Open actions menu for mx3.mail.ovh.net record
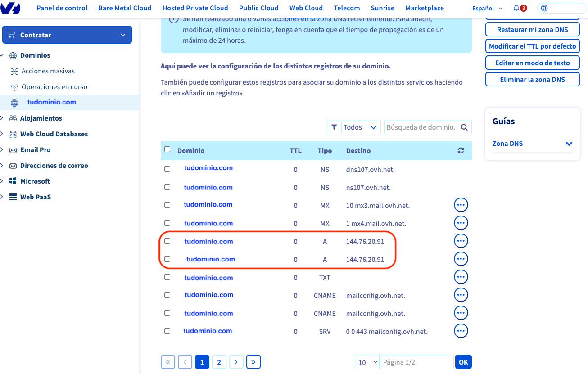The width and height of the screenshot is (588, 374). coord(461,205)
